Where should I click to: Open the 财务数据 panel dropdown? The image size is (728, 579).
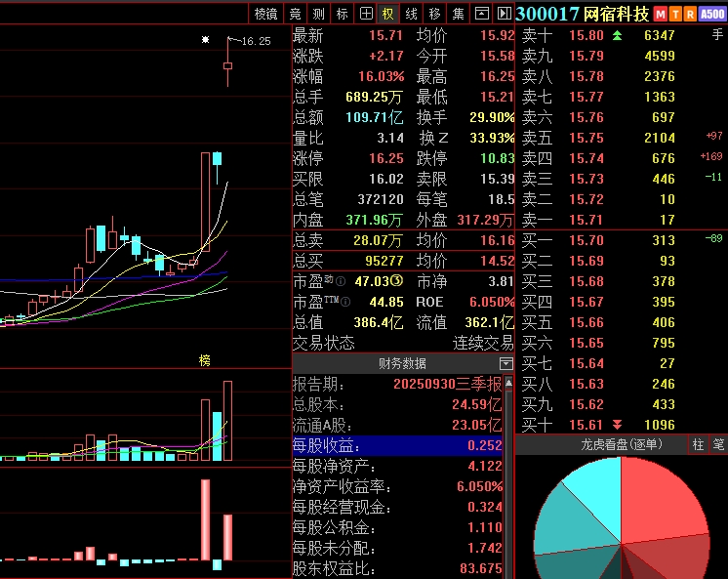[x=506, y=363]
